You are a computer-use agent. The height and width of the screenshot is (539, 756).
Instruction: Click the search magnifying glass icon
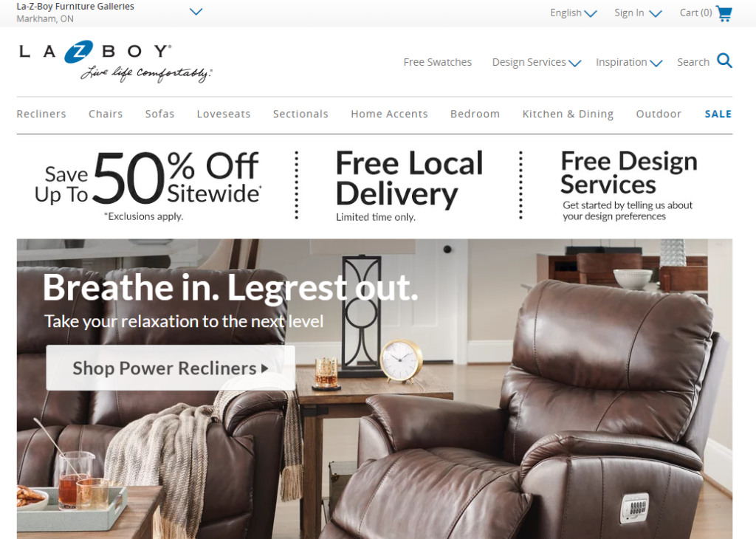click(x=724, y=61)
